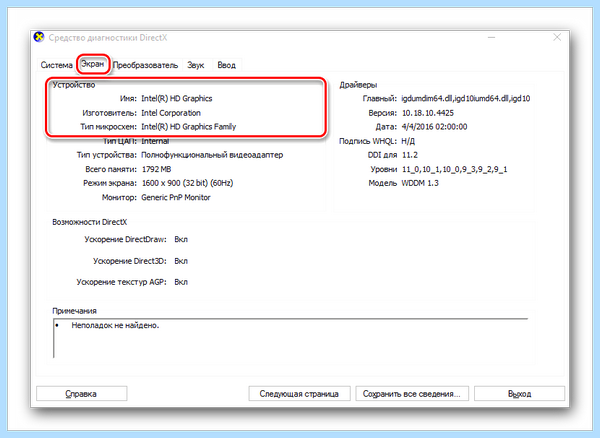
Task: Click driver date 4/4/2016 02:00:00
Action: point(434,127)
